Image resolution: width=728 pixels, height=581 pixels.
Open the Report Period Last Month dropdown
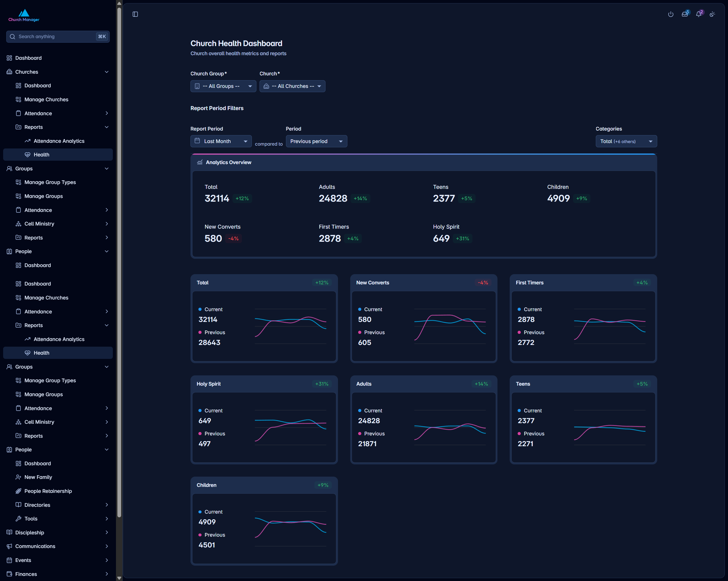point(221,141)
